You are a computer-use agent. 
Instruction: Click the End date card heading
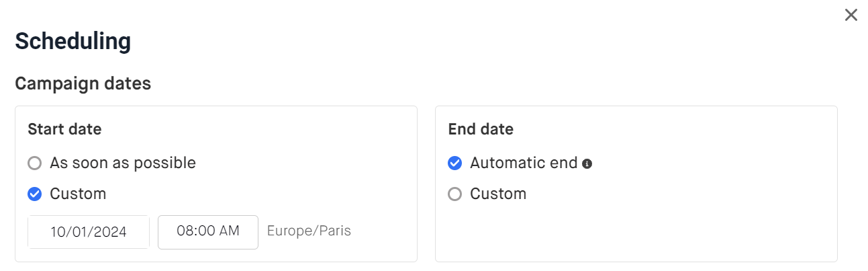[x=481, y=129]
